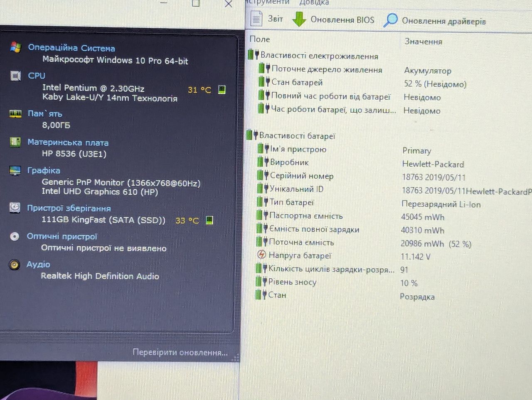Viewport: 532px width, 400px height.
Task: Open the Пам`ять section link
Action: [45, 113]
